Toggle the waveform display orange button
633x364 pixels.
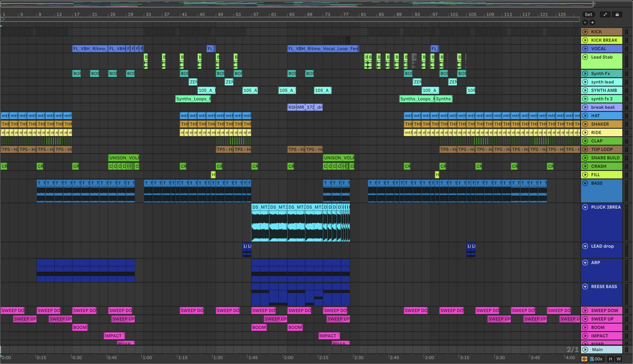pyautogui.click(x=584, y=359)
